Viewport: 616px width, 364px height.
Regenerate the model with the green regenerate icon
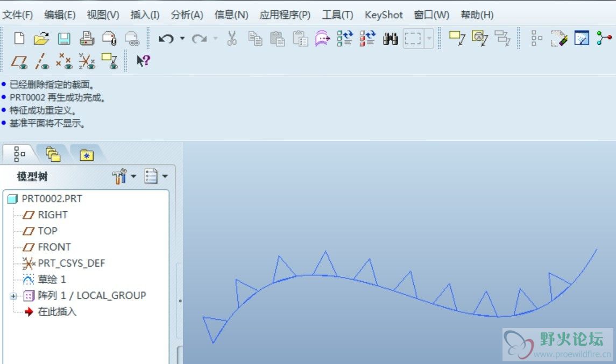[344, 39]
